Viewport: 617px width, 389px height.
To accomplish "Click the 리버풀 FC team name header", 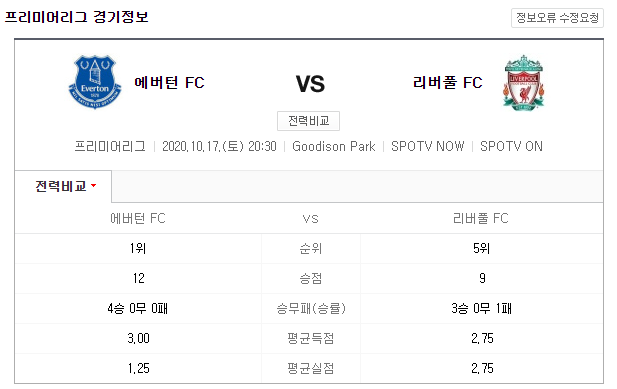I will (x=447, y=83).
